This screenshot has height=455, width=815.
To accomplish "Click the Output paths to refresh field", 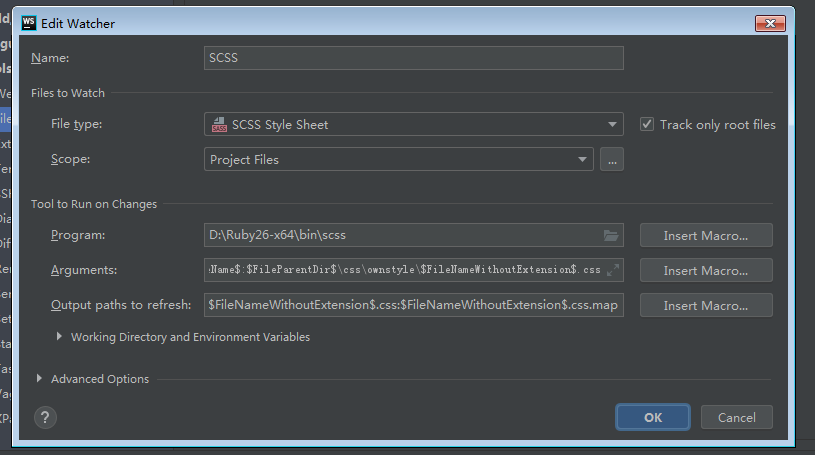I will coord(414,305).
